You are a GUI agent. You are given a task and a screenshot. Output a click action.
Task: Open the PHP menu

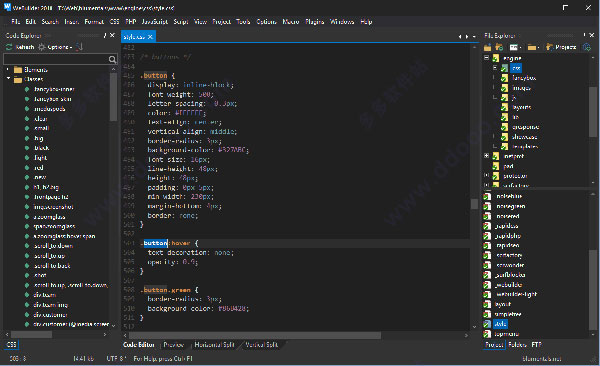130,21
